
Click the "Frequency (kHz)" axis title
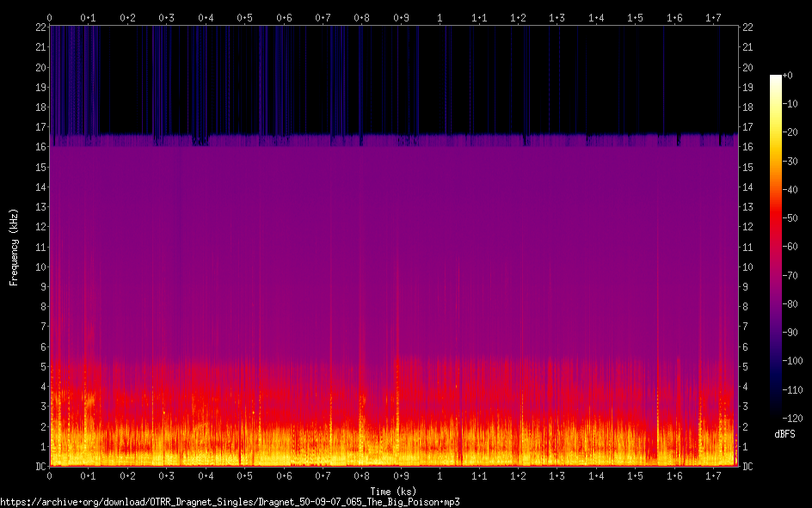pyautogui.click(x=14, y=247)
